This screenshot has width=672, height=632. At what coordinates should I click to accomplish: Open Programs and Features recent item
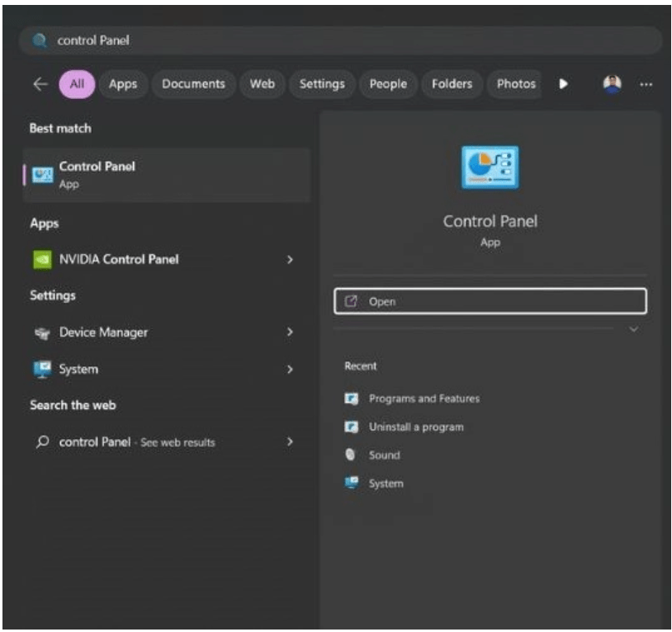pyautogui.click(x=412, y=399)
